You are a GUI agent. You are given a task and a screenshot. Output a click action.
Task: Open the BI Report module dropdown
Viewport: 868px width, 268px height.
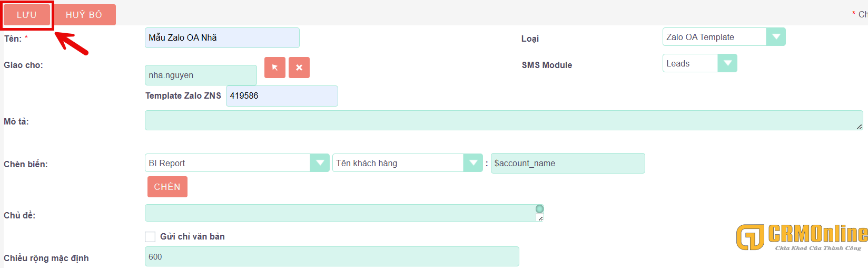point(319,163)
